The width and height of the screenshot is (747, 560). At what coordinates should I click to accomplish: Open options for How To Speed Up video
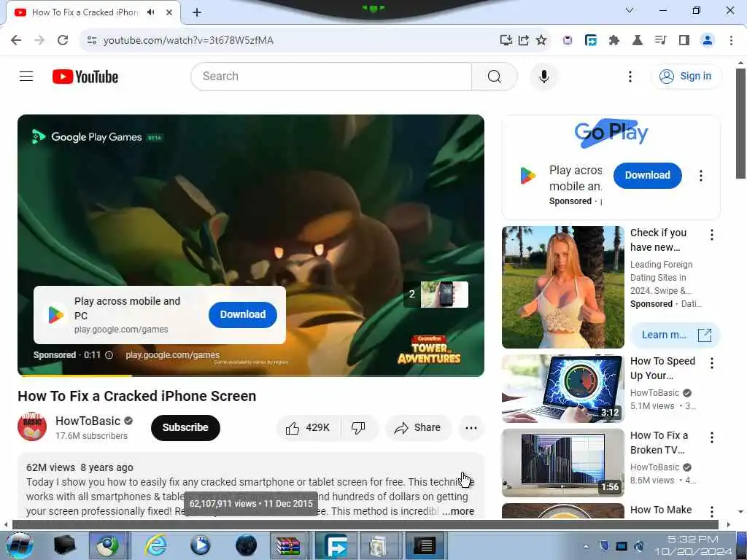[x=712, y=363]
